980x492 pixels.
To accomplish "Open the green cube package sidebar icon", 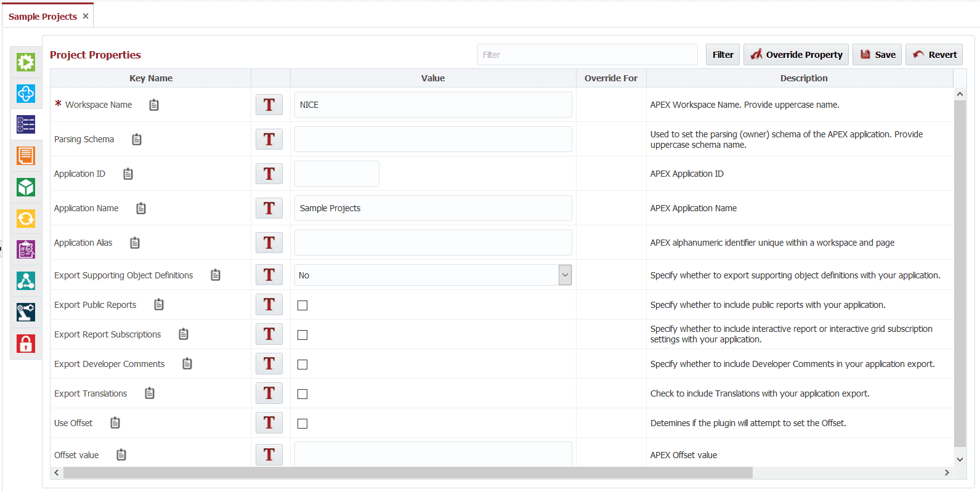I will (26, 187).
